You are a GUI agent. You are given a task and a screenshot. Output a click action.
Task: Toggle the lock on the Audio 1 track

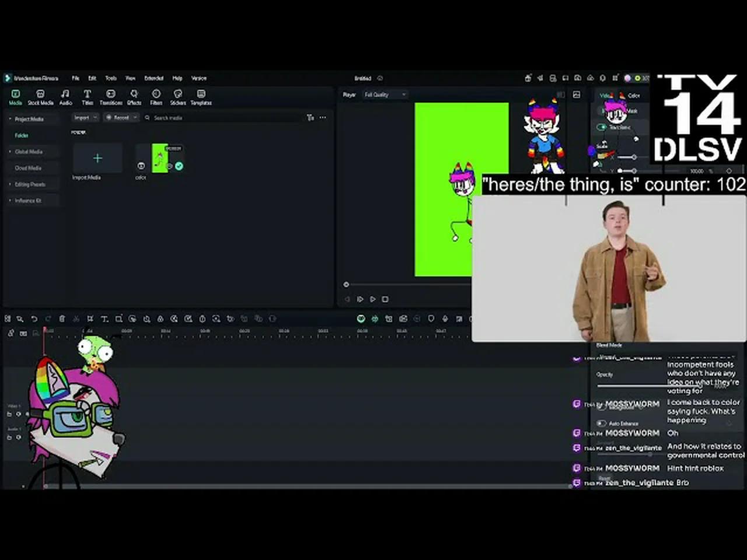[x=9, y=437]
